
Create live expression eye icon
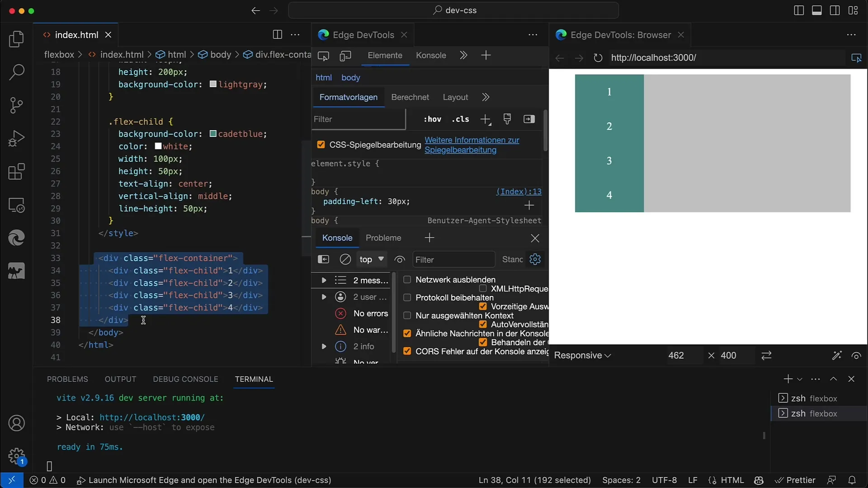400,259
